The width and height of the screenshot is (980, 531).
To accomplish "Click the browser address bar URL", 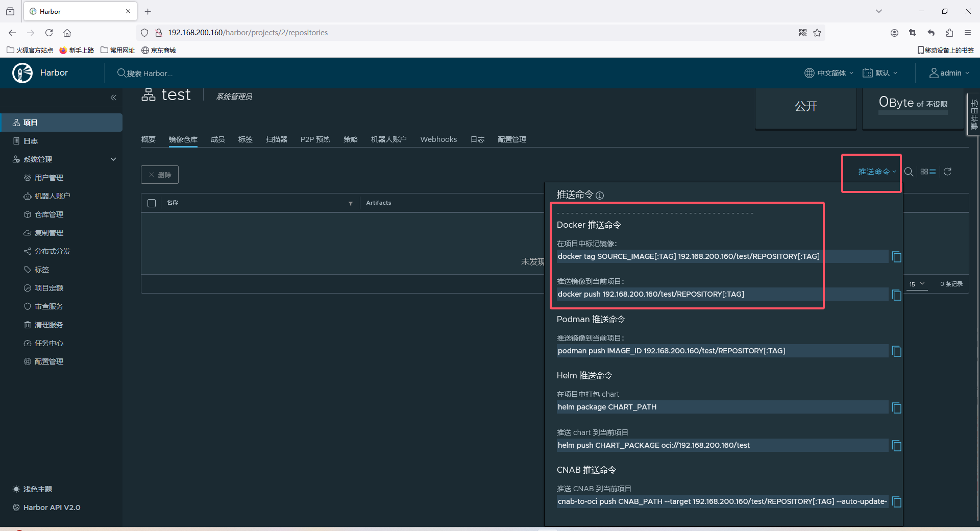I will click(x=248, y=33).
